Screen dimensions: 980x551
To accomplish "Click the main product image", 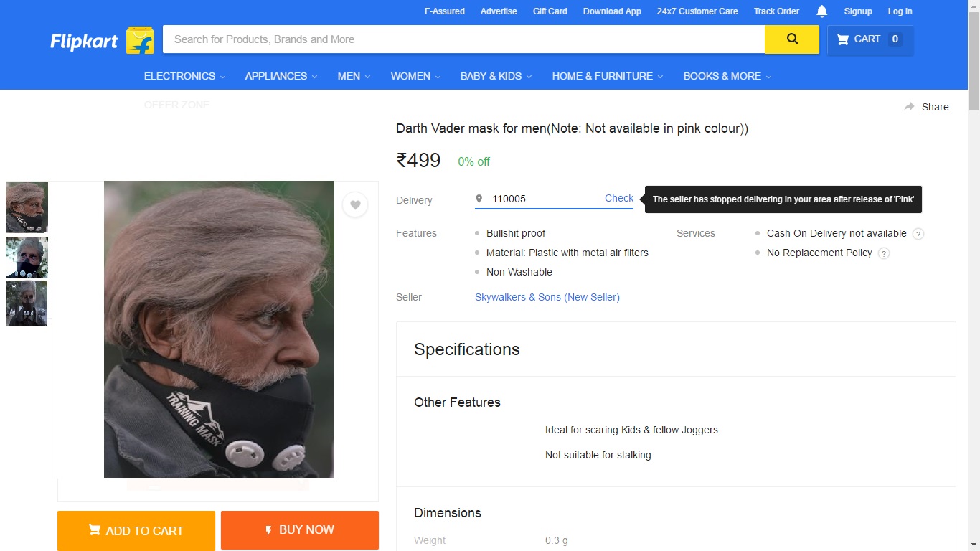I will coord(219,329).
